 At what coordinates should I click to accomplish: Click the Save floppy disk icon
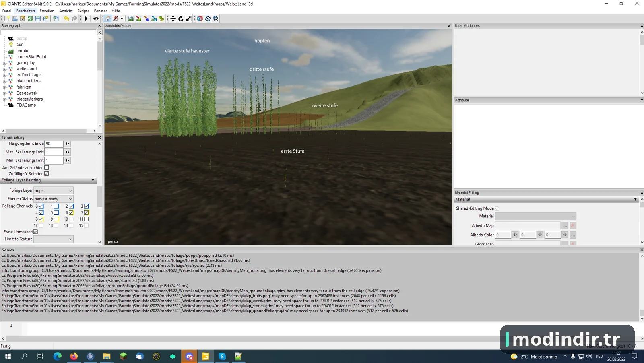[38, 19]
